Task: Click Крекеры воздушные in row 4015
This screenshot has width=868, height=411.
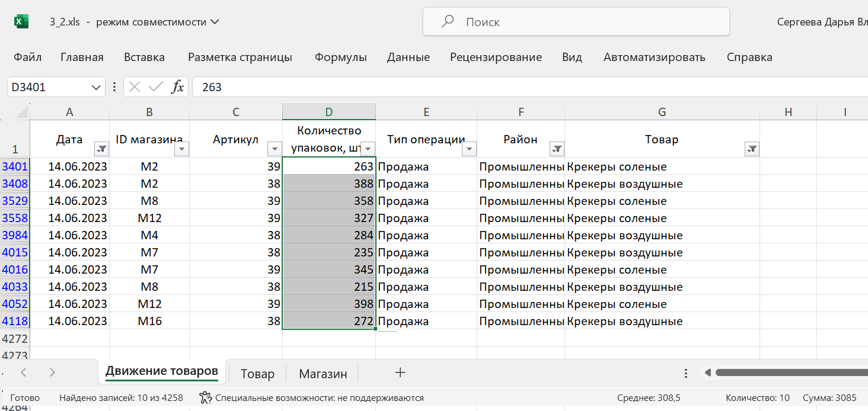Action: [x=662, y=252]
